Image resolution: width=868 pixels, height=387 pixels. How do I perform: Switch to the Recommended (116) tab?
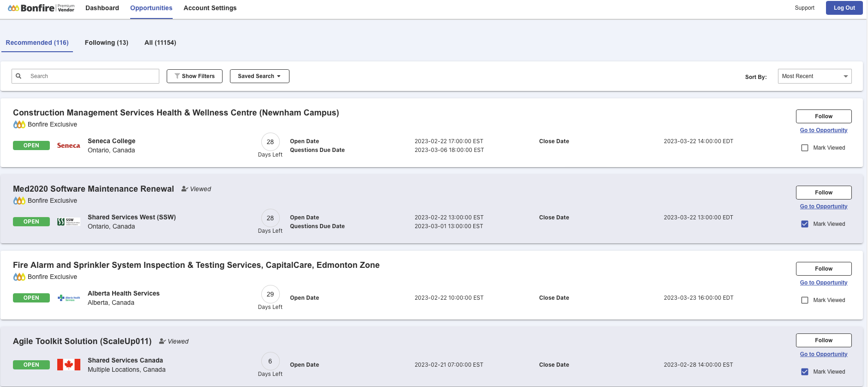click(37, 42)
